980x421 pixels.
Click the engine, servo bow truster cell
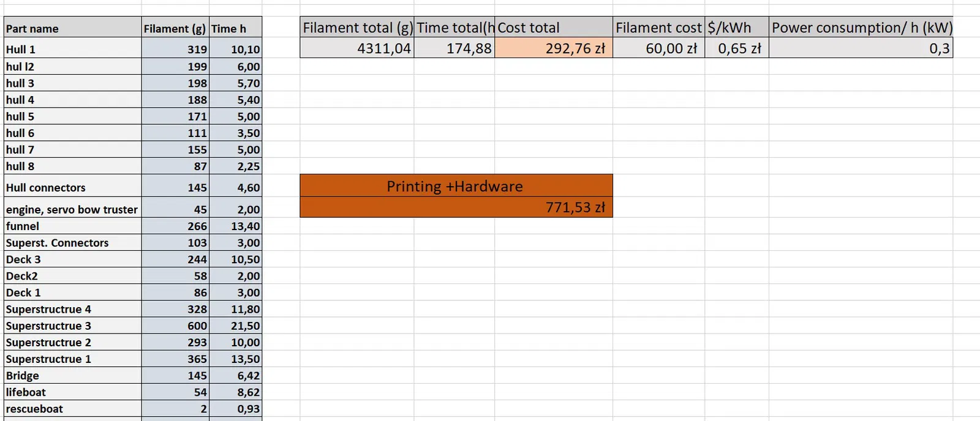pyautogui.click(x=72, y=210)
